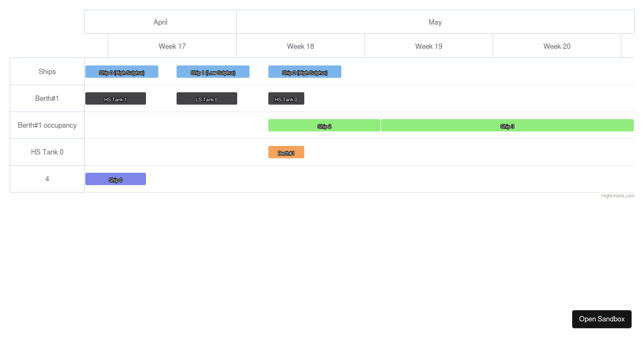Click the Ship 2 (High Sulphur) blue bar
Screen dimensions: 644x338
coord(304,71)
